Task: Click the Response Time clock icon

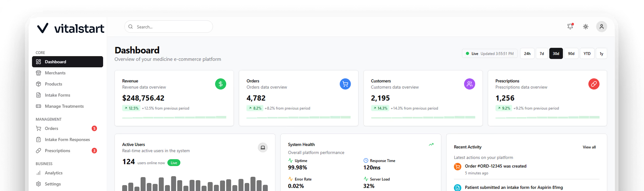Action: point(366,161)
